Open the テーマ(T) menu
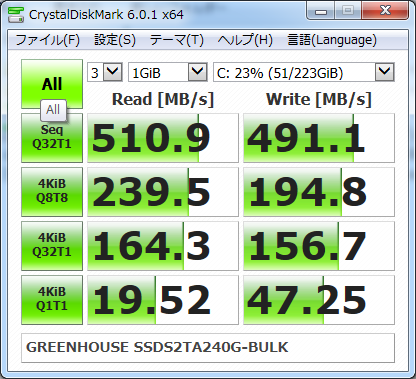416x379 pixels. pos(177,40)
